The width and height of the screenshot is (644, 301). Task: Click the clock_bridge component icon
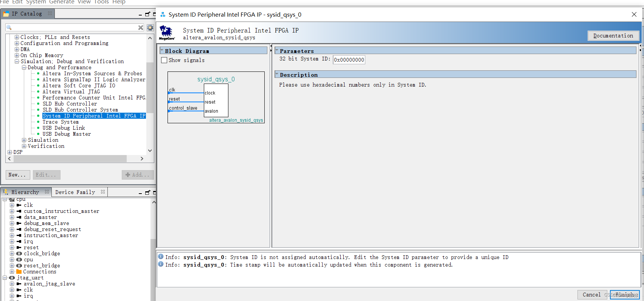coord(19,253)
